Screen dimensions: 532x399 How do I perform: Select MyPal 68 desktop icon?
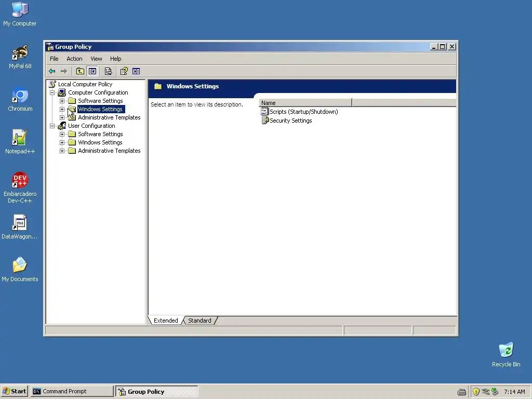point(20,57)
